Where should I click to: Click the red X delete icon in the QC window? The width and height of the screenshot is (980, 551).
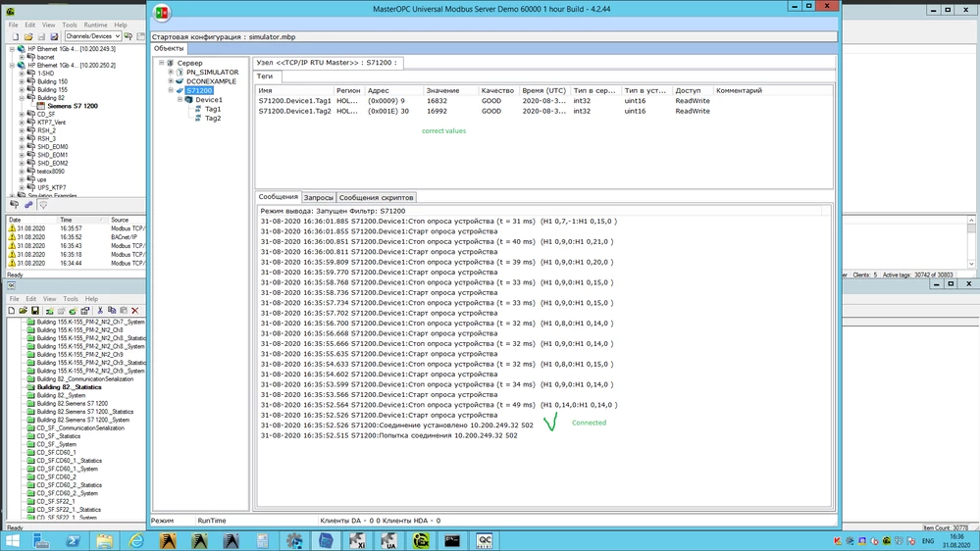click(135, 311)
